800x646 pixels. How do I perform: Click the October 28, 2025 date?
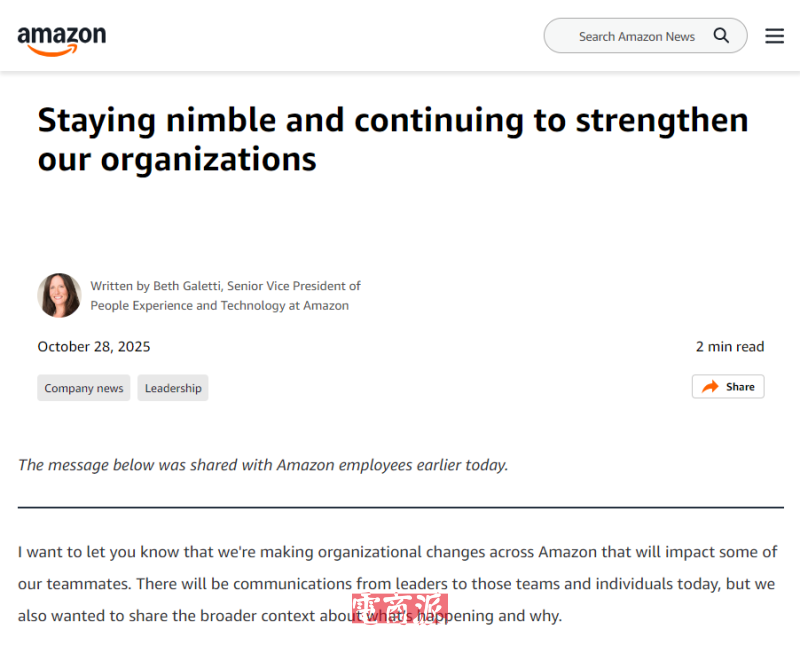(94, 347)
